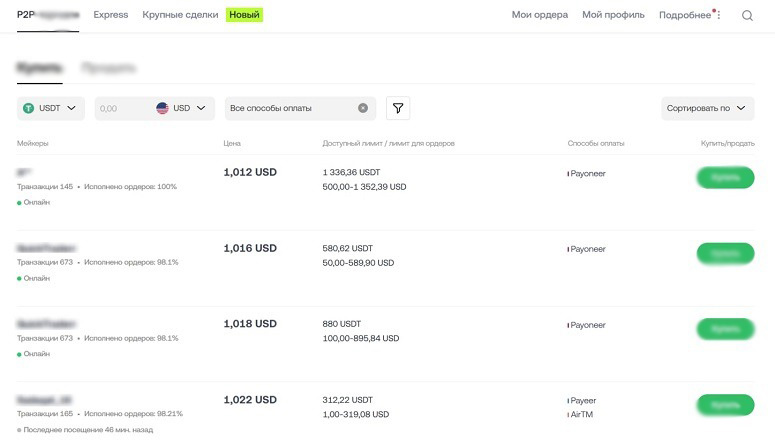The image size is (775, 445).
Task: Open the funnel filter icon
Action: coord(397,108)
